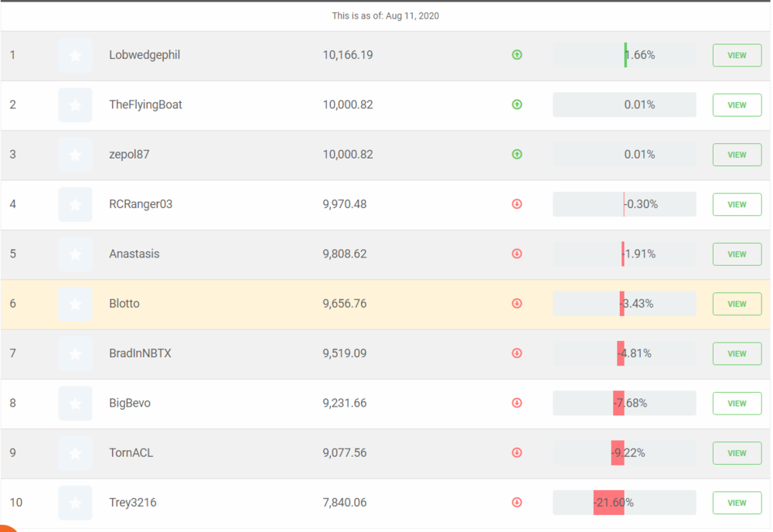
Task: Open the View button in Blotto's highlighted row
Action: point(737,304)
